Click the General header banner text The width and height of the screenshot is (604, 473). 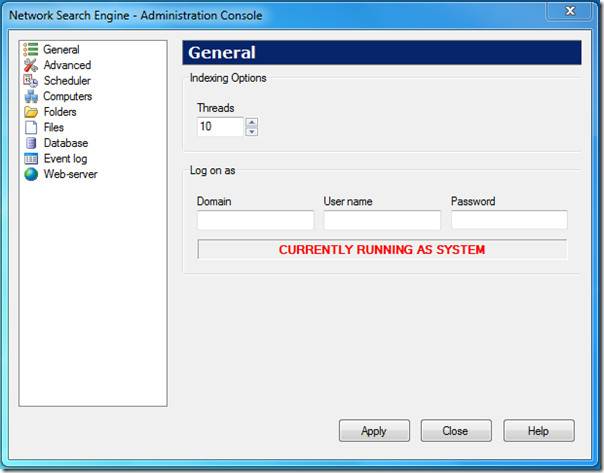(x=222, y=53)
